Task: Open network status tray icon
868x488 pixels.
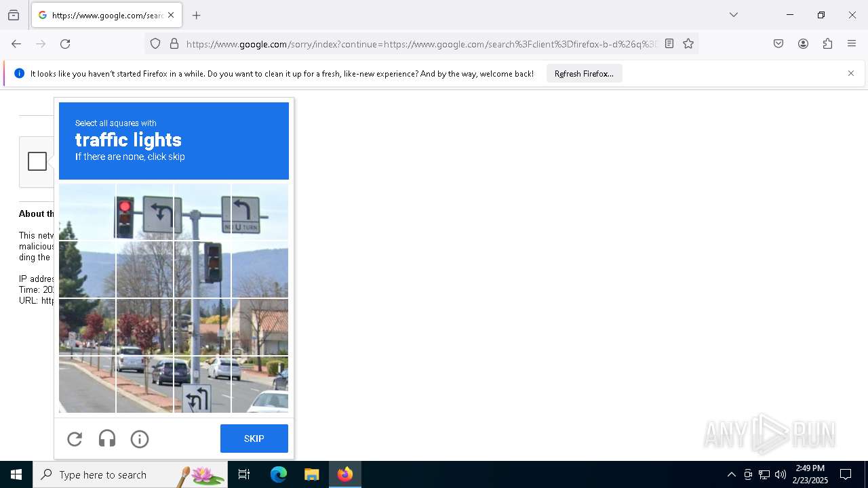Action: [x=764, y=474]
